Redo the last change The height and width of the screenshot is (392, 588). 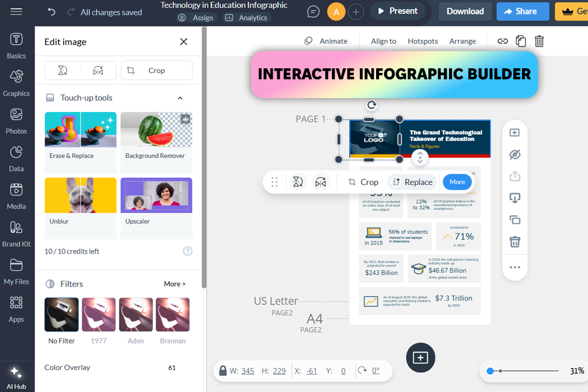[x=70, y=12]
